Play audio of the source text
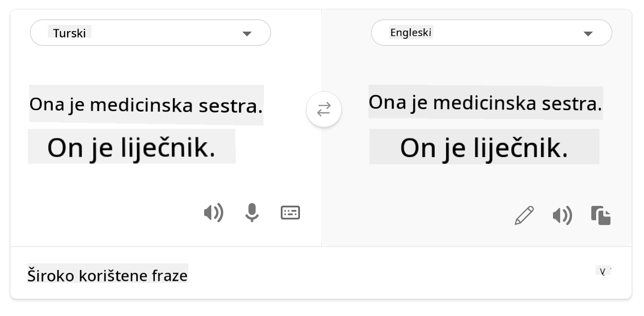Screen dimensions: 644x316 click(x=213, y=213)
